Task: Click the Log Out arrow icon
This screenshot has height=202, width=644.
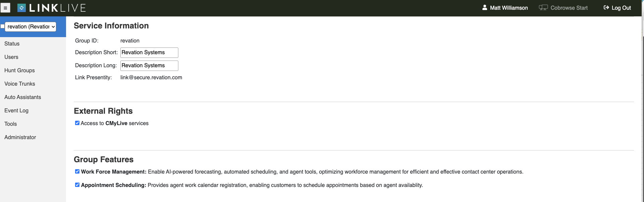Action: click(606, 7)
